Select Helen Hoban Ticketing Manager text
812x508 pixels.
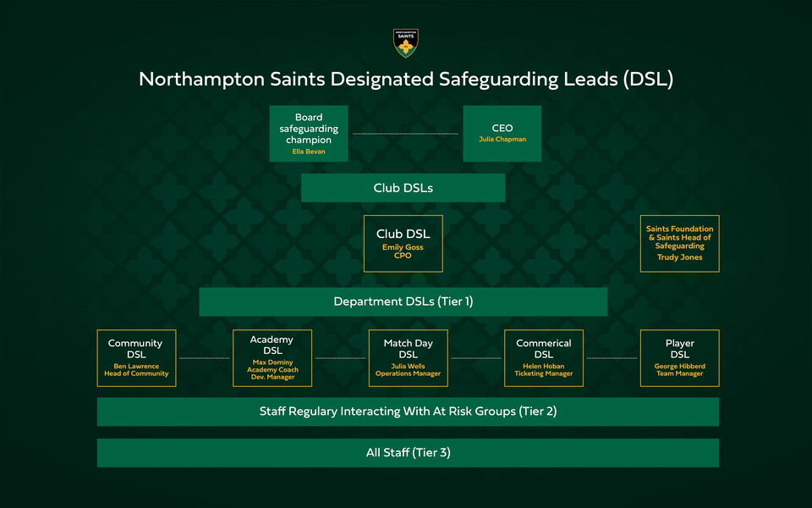point(544,370)
